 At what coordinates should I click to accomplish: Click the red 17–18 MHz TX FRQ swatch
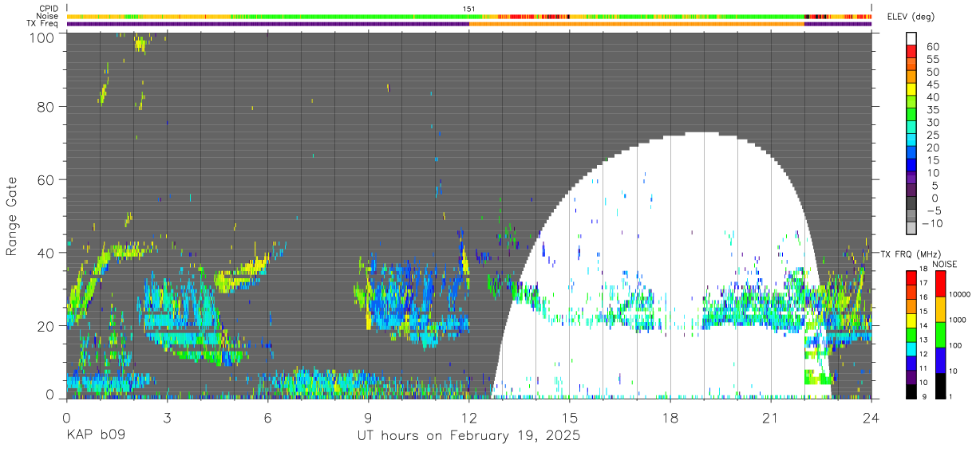click(x=911, y=277)
